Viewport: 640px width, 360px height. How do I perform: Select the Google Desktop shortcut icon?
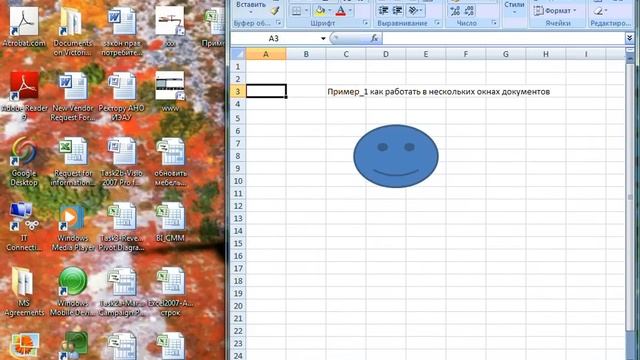point(24,161)
